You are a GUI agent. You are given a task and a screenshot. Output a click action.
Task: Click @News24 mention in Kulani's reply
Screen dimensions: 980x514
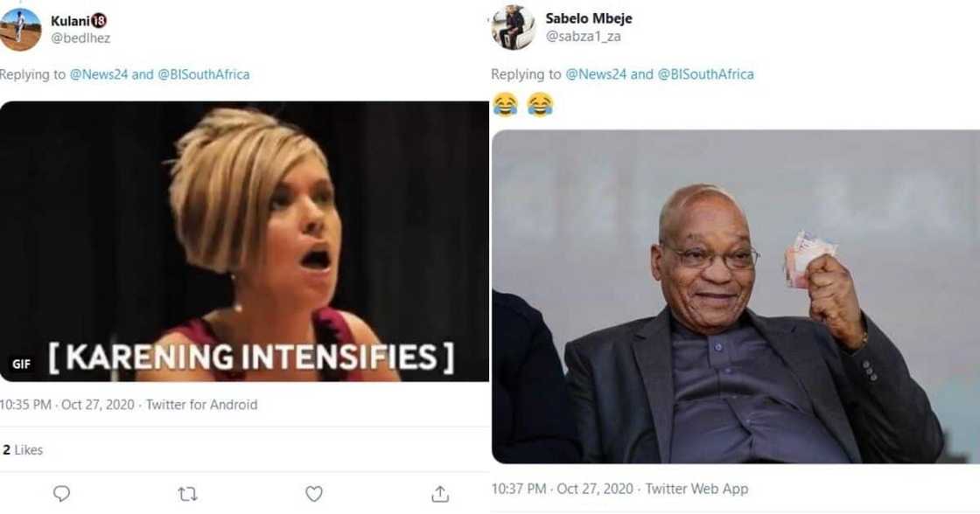point(99,74)
